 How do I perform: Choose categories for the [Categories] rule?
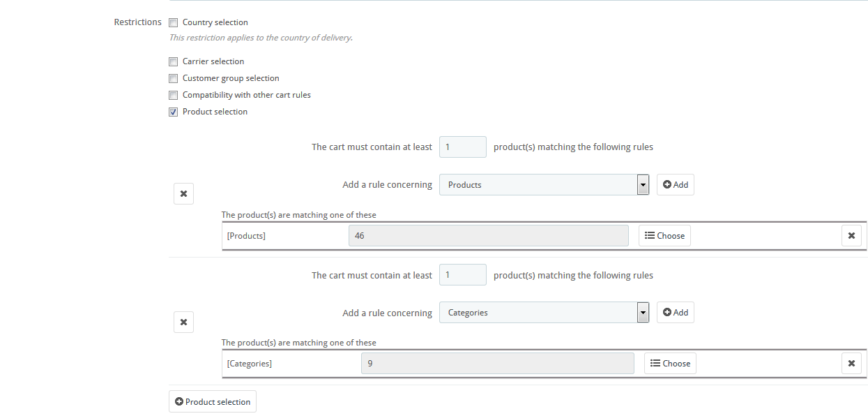[670, 364]
